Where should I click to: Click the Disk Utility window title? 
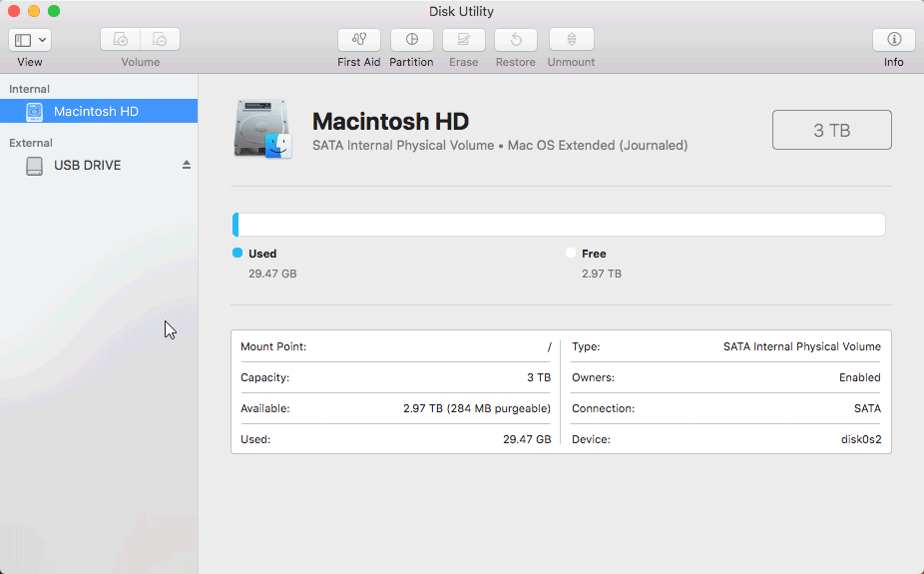(461, 11)
